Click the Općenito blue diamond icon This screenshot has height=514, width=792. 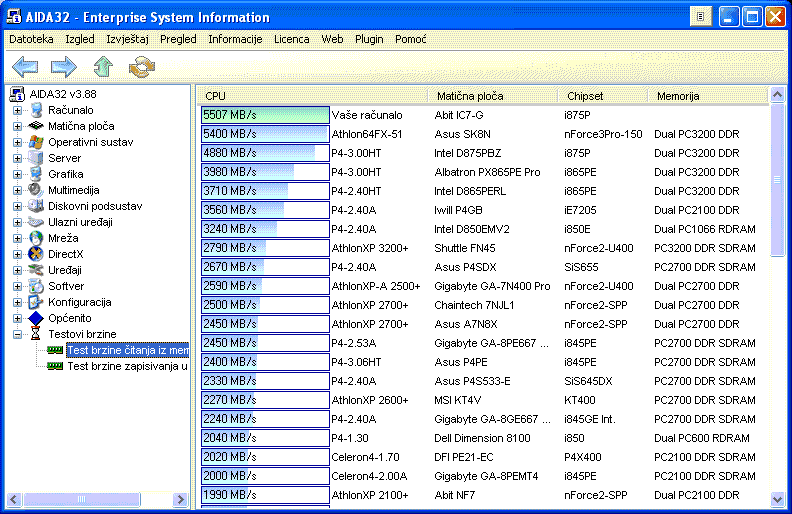(x=37, y=318)
